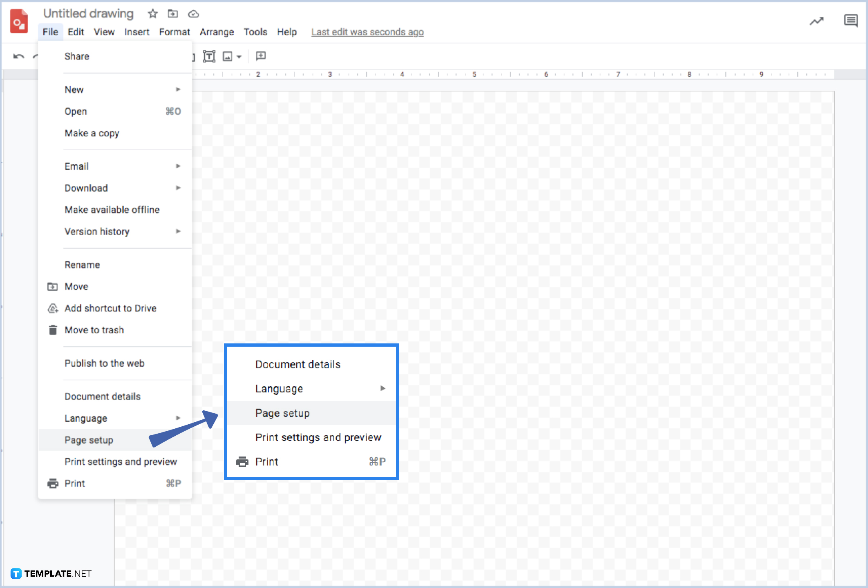The width and height of the screenshot is (868, 588).
Task: Open the Last edit was seconds ago link
Action: click(x=367, y=32)
